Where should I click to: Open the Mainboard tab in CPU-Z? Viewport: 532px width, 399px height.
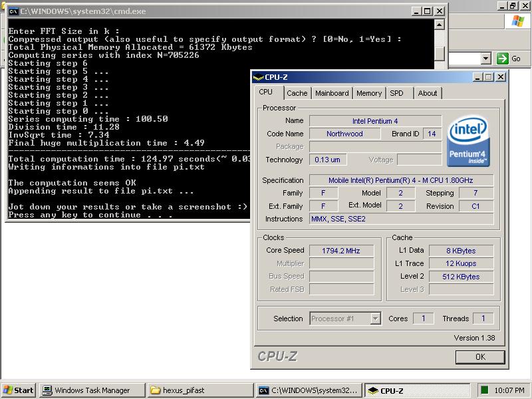pos(332,93)
